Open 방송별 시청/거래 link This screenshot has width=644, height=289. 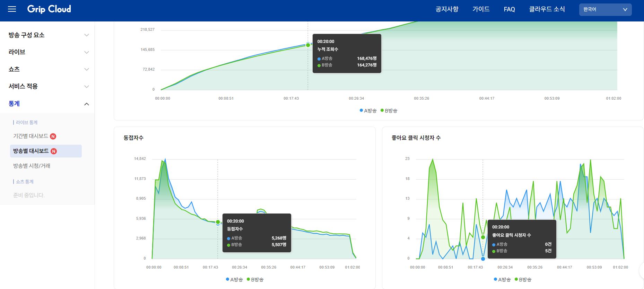[32, 166]
